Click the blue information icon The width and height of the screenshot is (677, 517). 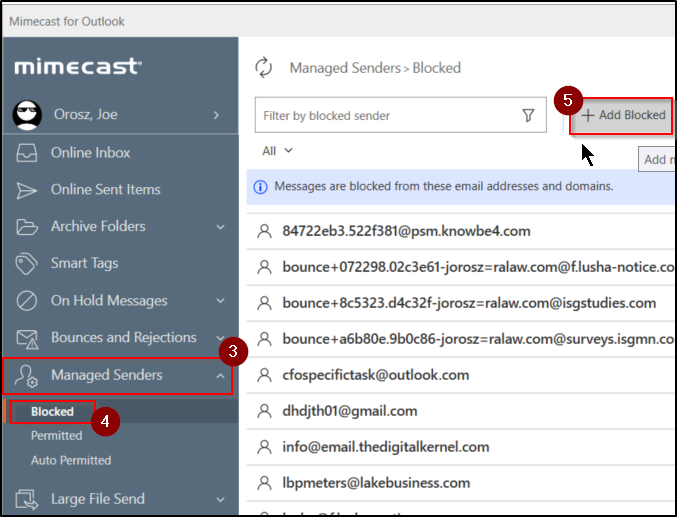pos(261,186)
